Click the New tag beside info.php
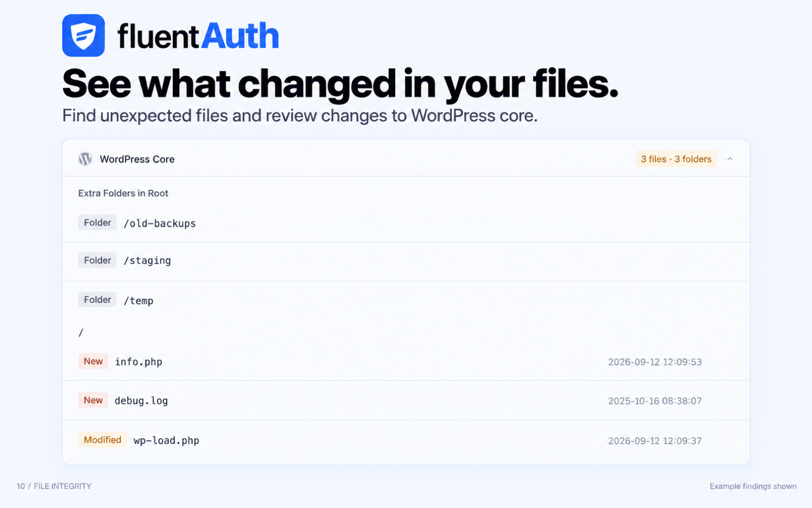 [x=93, y=361]
